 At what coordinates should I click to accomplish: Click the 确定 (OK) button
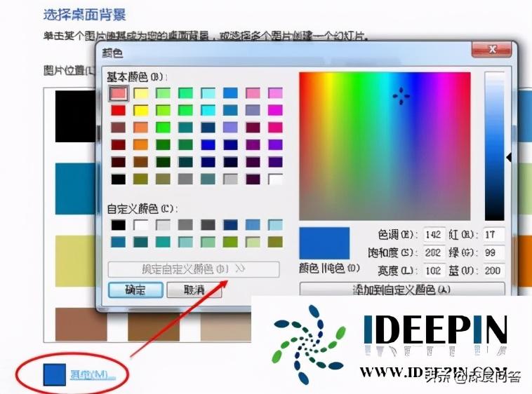(136, 290)
